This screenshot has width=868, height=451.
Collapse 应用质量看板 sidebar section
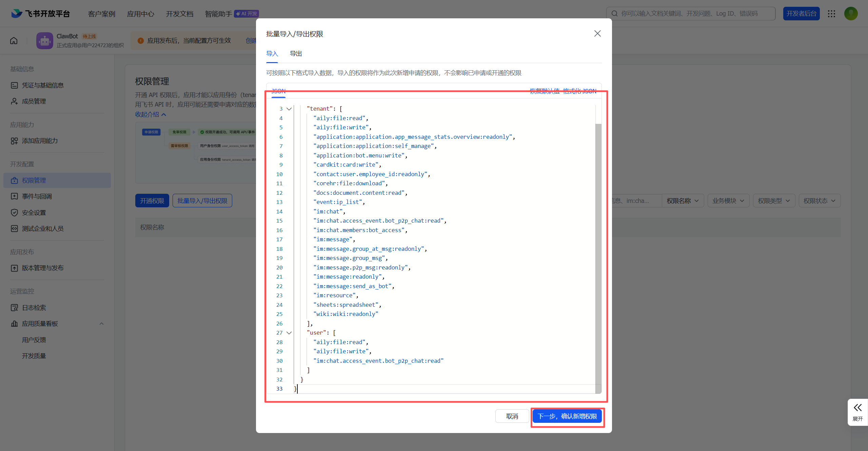pos(101,324)
